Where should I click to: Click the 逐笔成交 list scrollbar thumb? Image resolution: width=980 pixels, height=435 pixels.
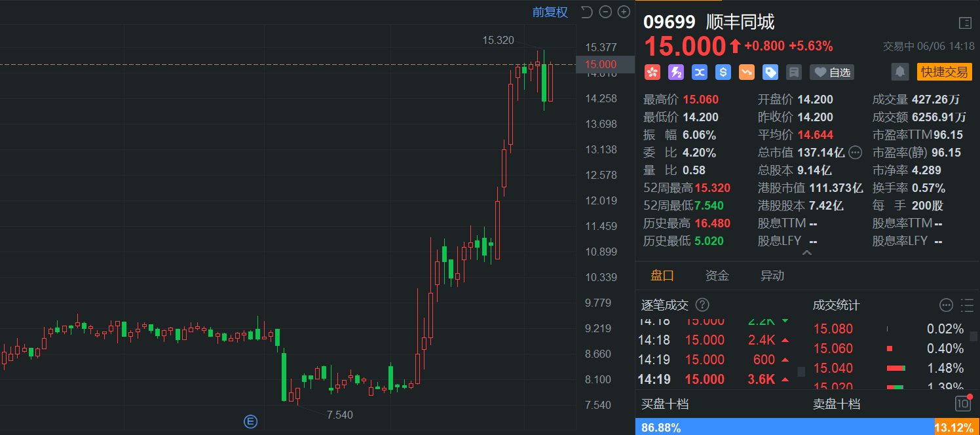[801, 371]
